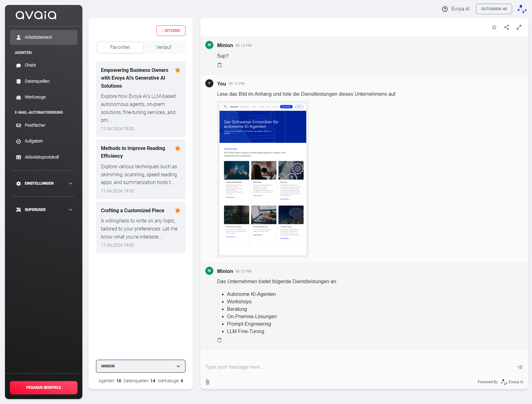
Task: Expand the Einstellungen section
Action: pos(44,183)
